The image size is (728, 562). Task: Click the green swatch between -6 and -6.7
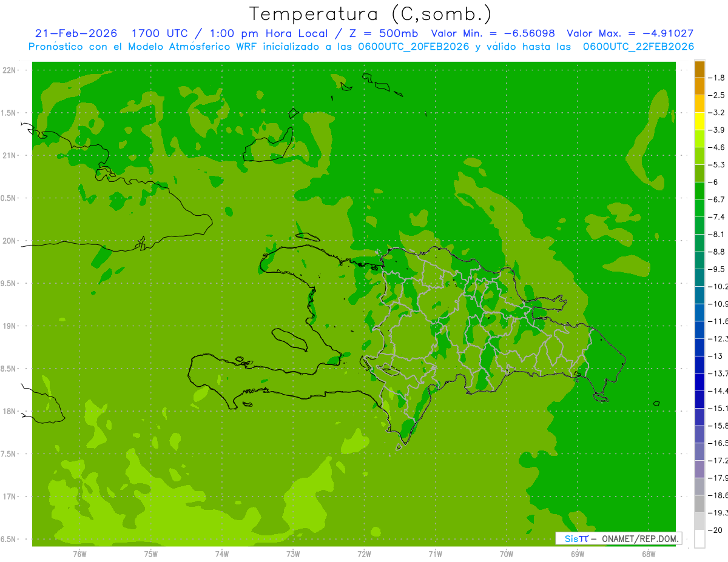coord(699,191)
